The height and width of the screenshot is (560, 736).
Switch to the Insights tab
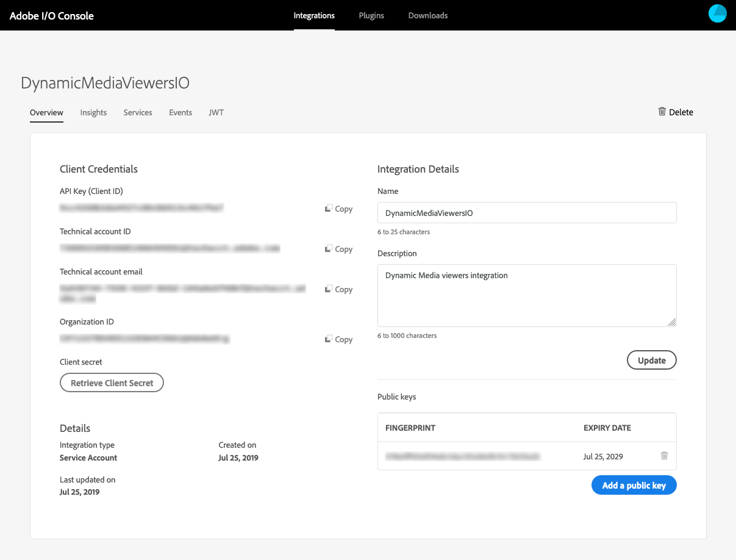[x=93, y=112]
